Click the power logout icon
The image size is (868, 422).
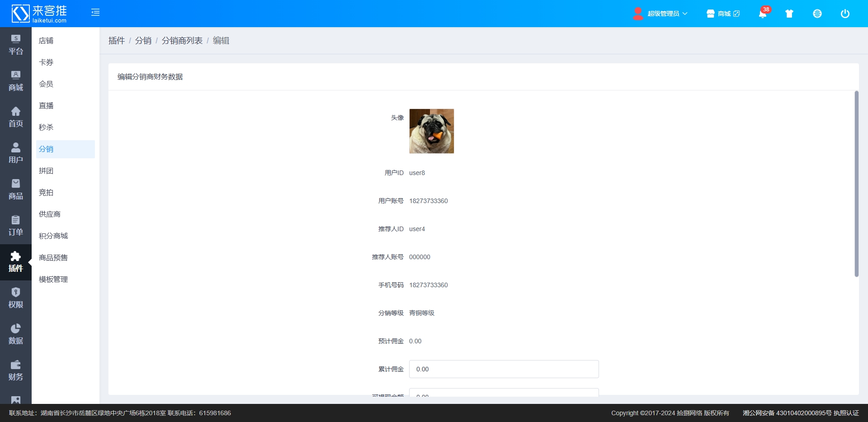844,14
